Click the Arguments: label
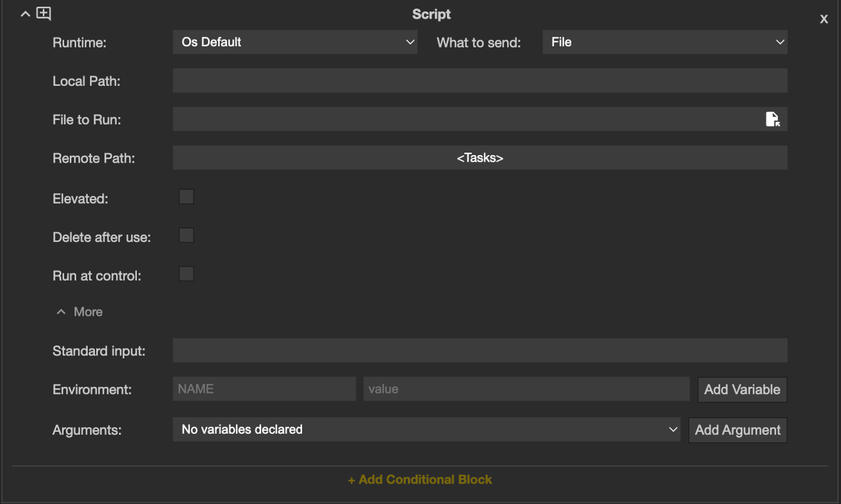841x504 pixels. click(x=87, y=430)
